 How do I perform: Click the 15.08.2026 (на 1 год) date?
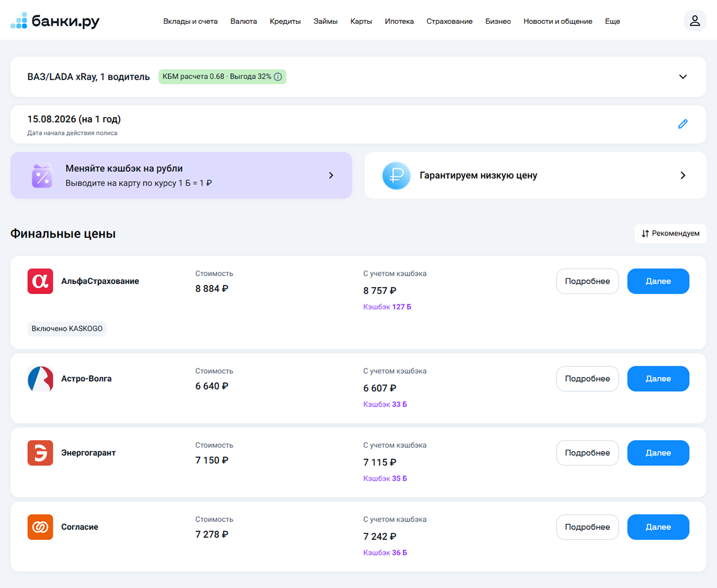click(74, 119)
